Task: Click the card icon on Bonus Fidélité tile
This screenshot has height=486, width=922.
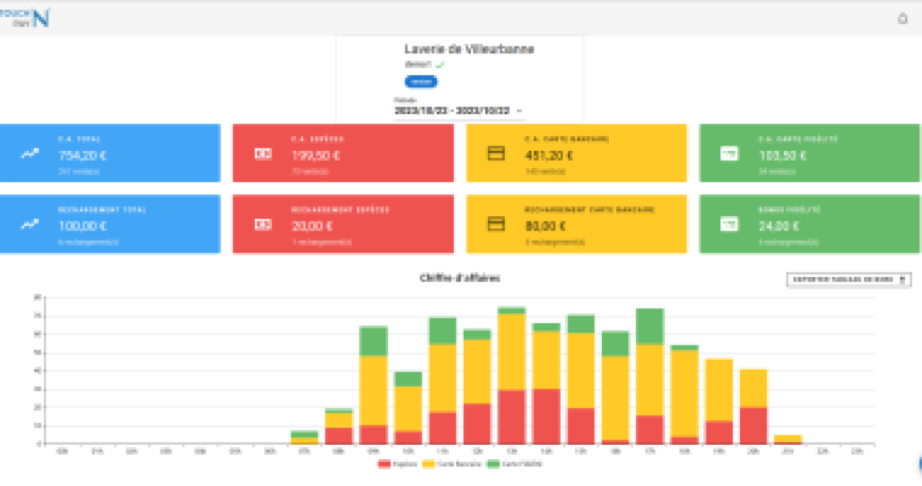Action: coord(729,225)
